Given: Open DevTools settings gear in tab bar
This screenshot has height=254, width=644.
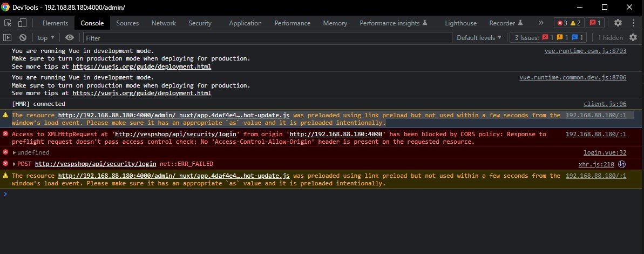Looking at the screenshot, I should click(x=618, y=23).
